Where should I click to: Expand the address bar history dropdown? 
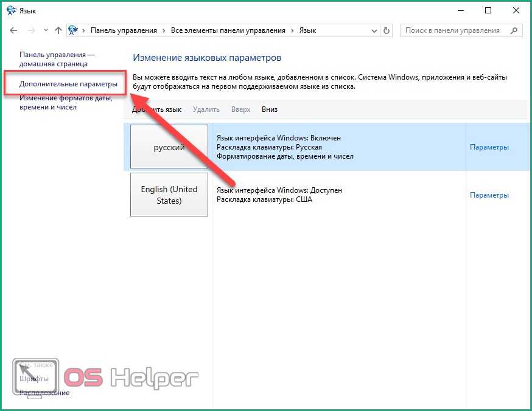point(374,31)
